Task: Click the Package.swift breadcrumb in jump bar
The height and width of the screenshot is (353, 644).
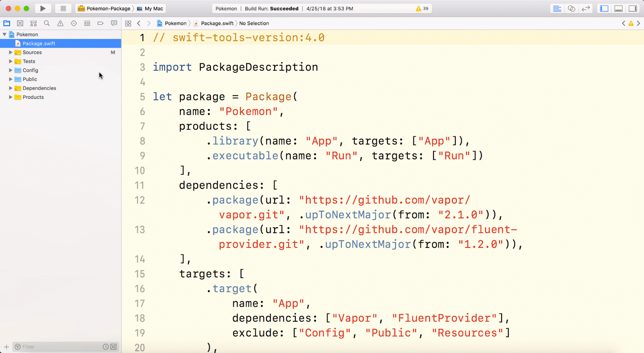Action: tap(214, 23)
